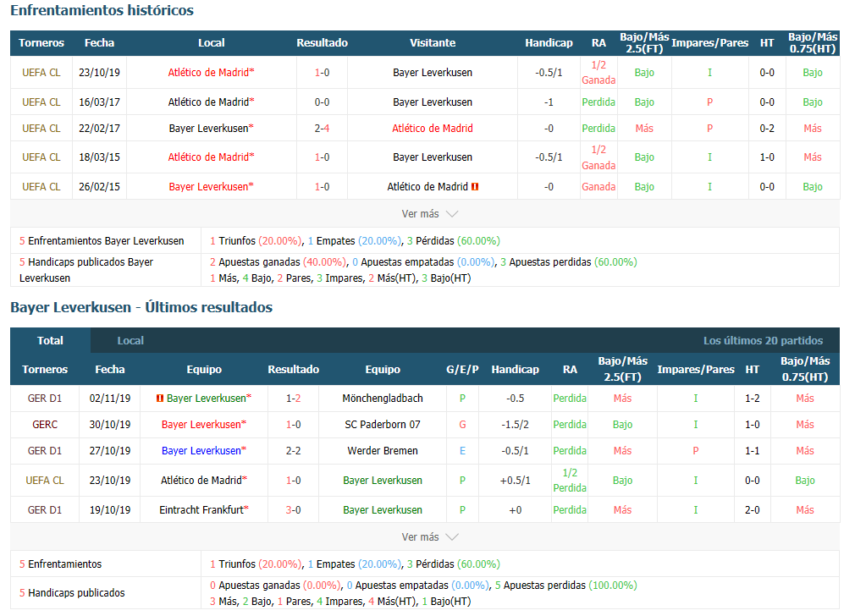Open Mönchengladbach team link
855x616 pixels.
click(x=383, y=399)
